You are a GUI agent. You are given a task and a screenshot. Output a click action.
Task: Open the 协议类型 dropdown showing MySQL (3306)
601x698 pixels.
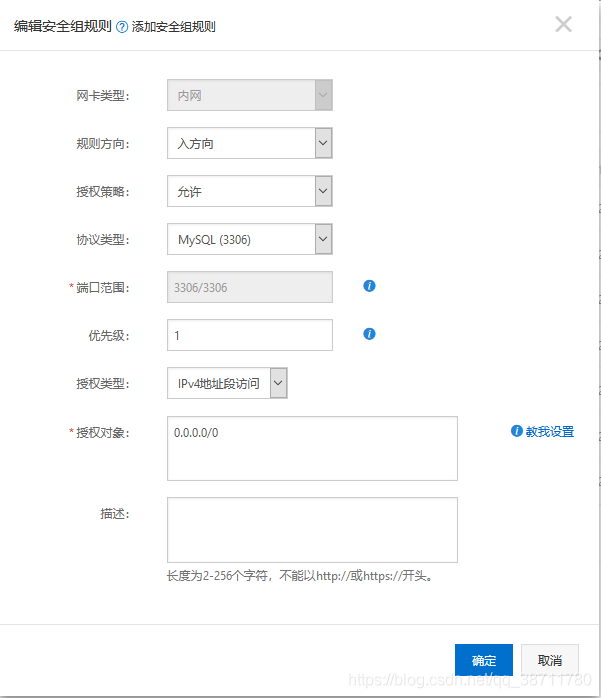click(250, 239)
